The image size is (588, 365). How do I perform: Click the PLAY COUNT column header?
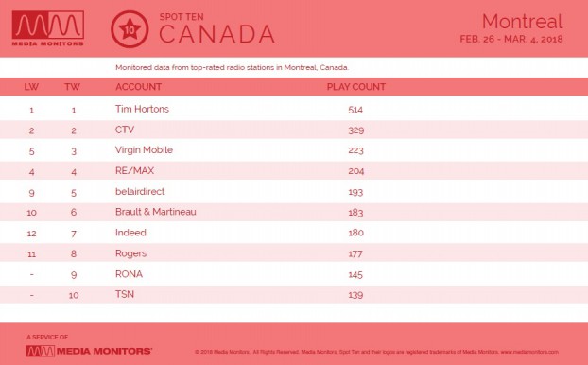pyautogui.click(x=355, y=87)
